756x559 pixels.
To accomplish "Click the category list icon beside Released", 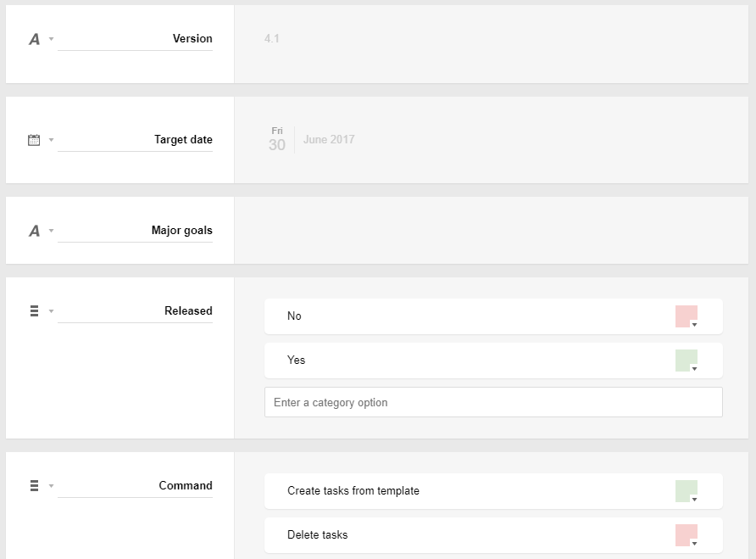I will point(34,310).
